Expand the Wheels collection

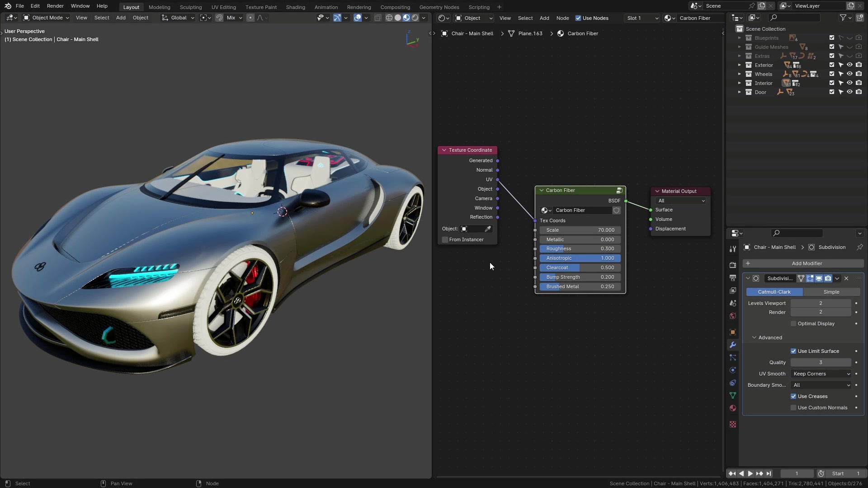740,74
